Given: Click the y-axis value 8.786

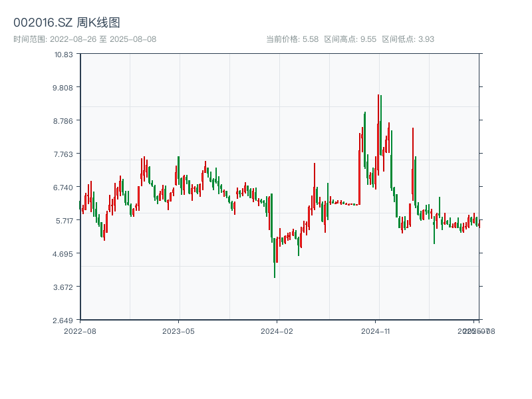Looking at the screenshot, I should (63, 121).
